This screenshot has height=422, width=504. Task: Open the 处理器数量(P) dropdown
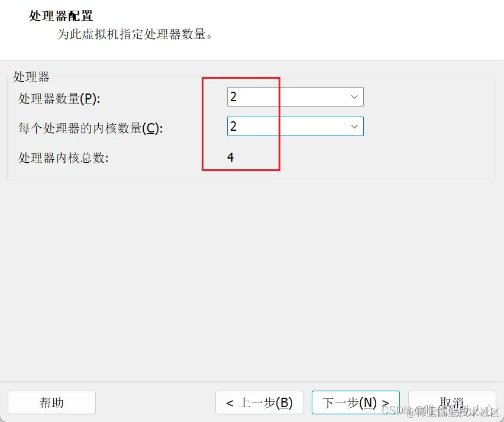click(294, 96)
